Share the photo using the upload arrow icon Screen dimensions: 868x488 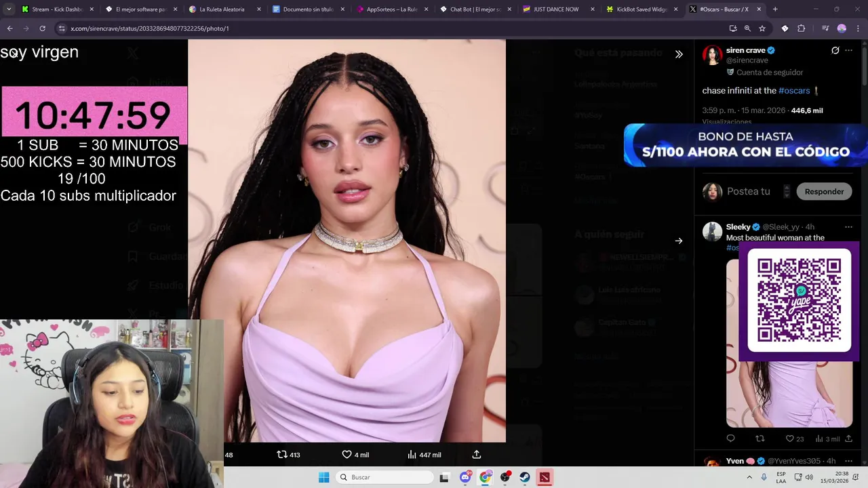point(477,455)
